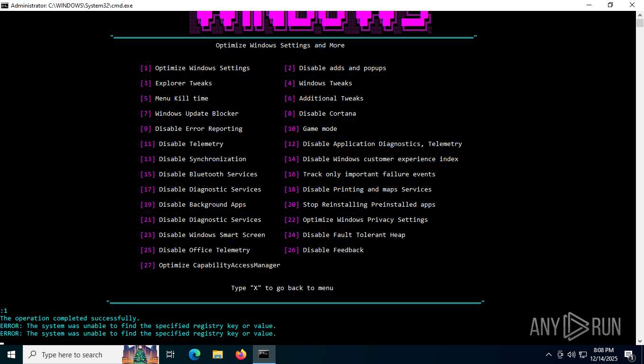The image size is (644, 364).
Task: Click the "Disable Feedback" option
Action: (x=333, y=250)
